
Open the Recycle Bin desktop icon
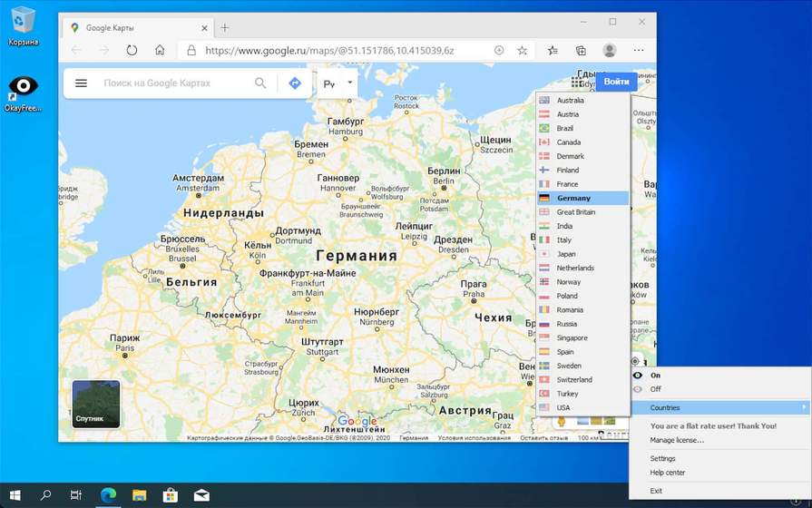[23, 26]
